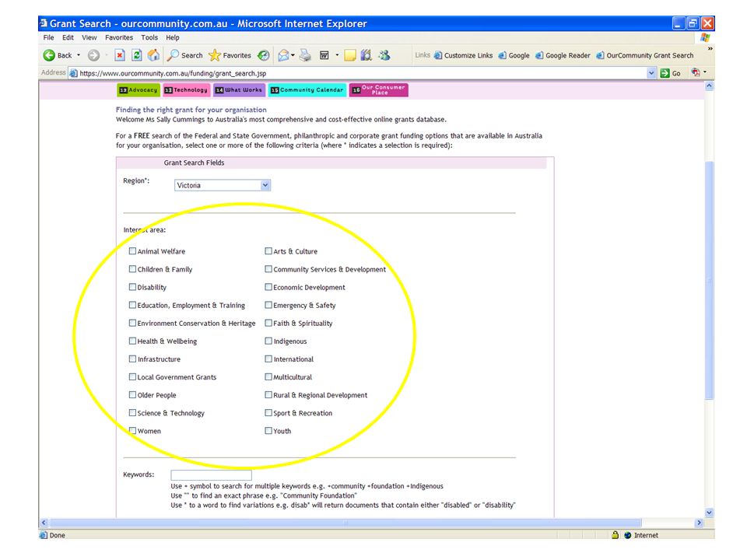
Task: Check the Multicultural box
Action: tap(268, 376)
